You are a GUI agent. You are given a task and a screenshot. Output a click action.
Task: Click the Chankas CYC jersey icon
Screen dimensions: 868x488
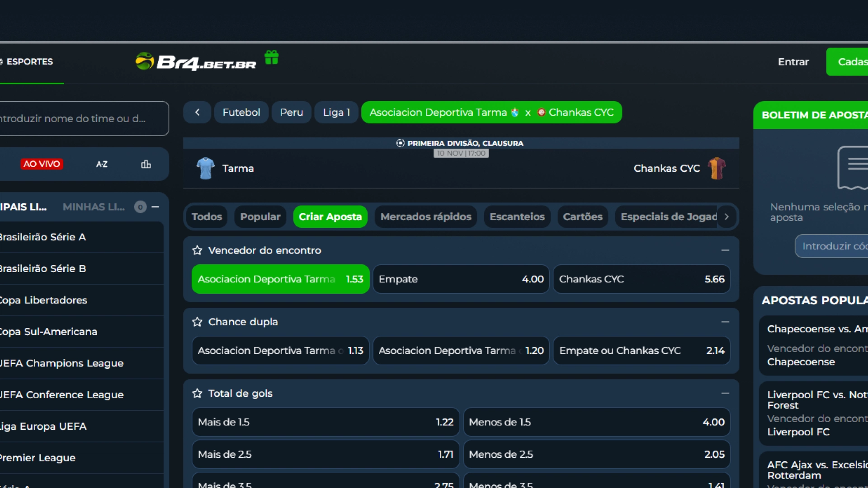(717, 168)
